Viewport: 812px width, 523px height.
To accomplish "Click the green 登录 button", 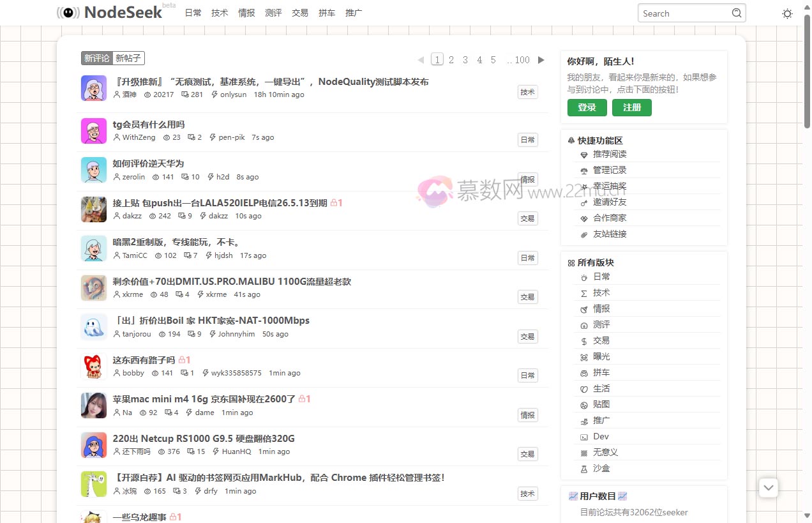I will pos(587,107).
